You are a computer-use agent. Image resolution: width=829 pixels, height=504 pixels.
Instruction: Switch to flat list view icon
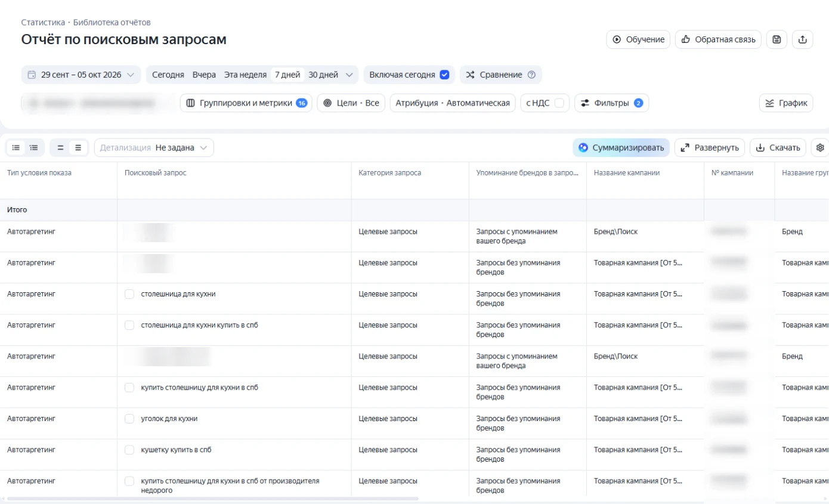(x=16, y=147)
